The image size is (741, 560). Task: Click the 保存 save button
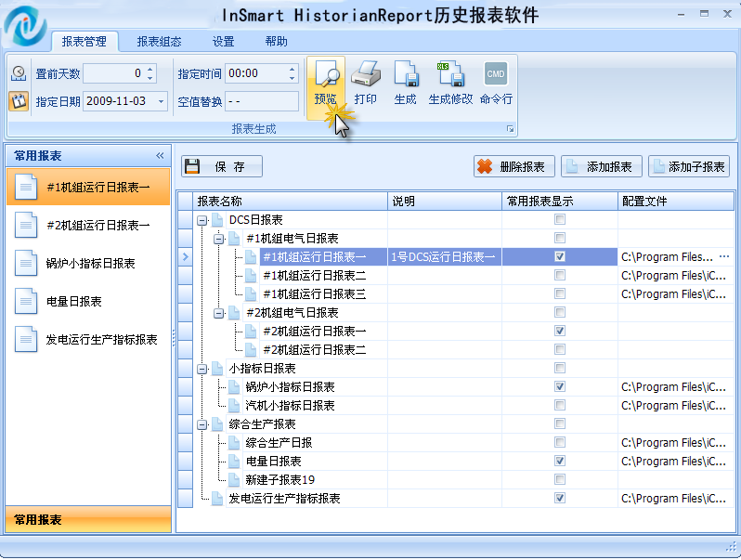pos(222,166)
